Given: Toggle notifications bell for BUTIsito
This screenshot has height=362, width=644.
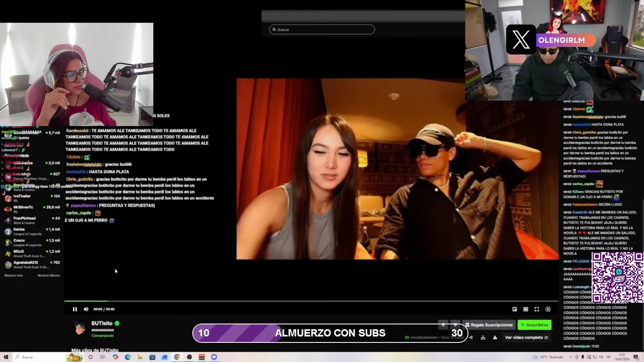Looking at the screenshot, I should click(443, 325).
